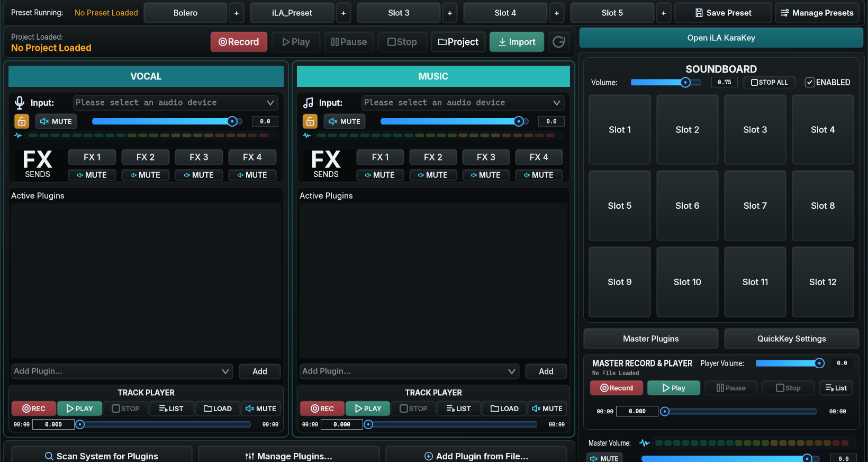The height and width of the screenshot is (462, 868).
Task: Mute MUSIC FX 2 send
Action: point(433,175)
